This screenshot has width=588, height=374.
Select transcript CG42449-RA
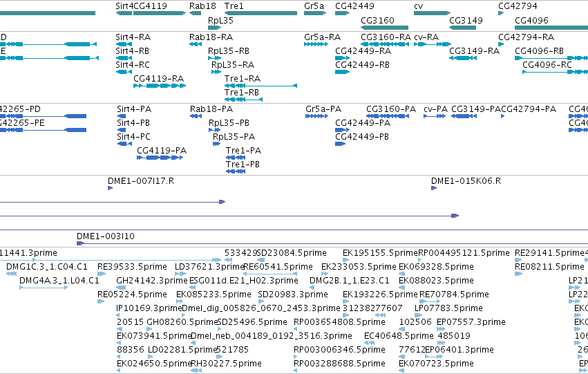[x=343, y=58]
